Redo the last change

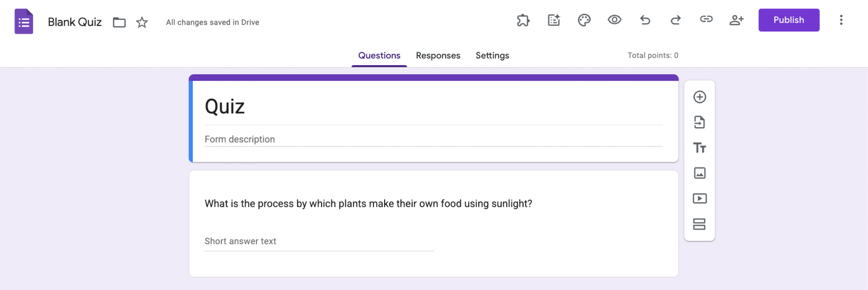(x=676, y=21)
